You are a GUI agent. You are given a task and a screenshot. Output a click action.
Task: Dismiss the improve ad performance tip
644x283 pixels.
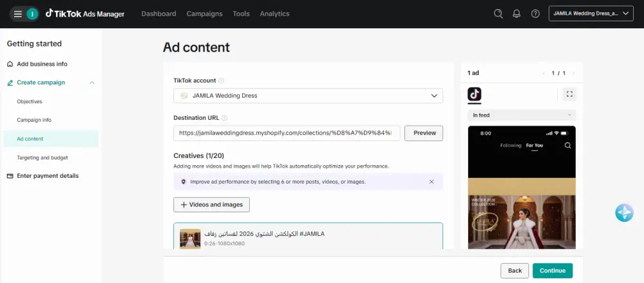pyautogui.click(x=431, y=182)
